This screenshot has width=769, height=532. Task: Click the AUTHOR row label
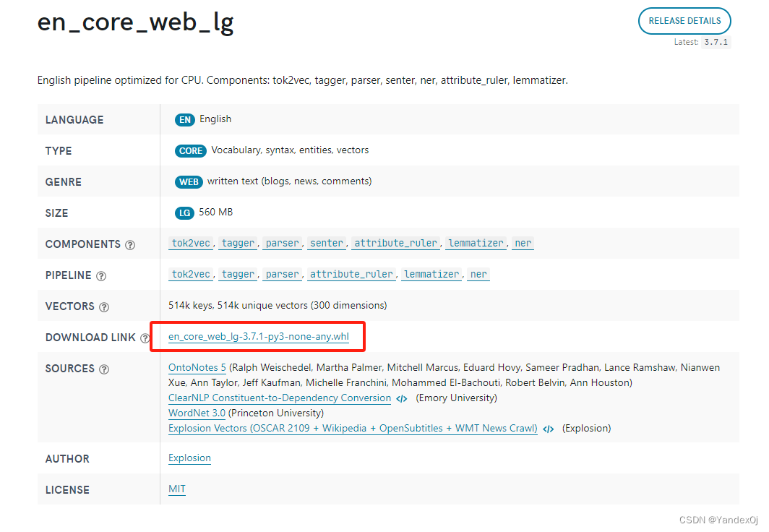(67, 459)
